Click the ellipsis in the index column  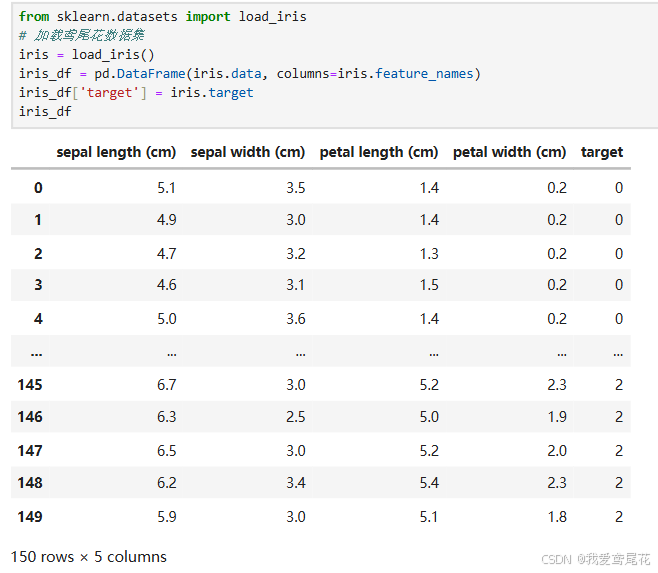pos(37,354)
